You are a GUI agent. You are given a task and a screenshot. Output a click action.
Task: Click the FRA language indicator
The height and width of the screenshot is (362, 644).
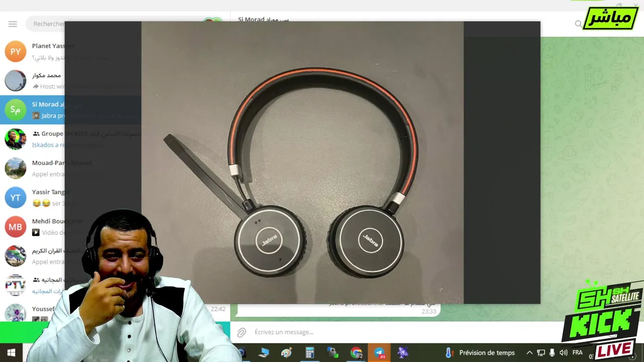click(x=577, y=353)
